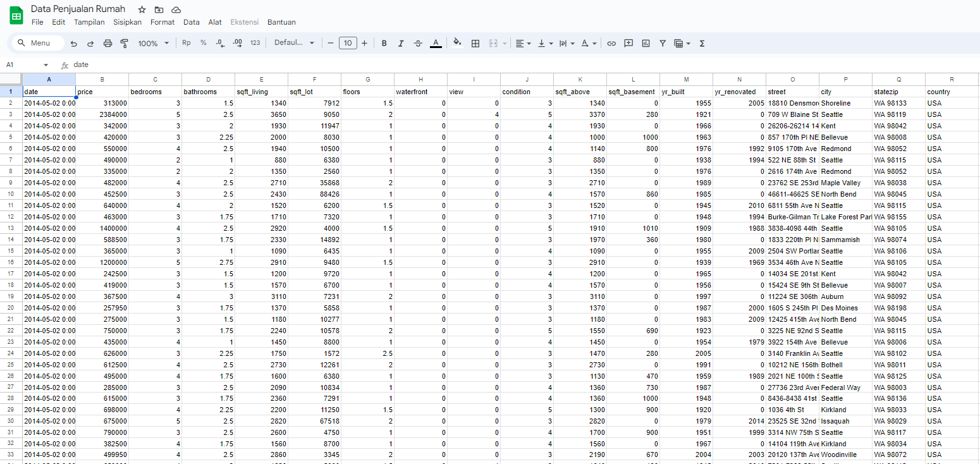
Task: Open the A1 name box dropdown
Action: coord(46,64)
